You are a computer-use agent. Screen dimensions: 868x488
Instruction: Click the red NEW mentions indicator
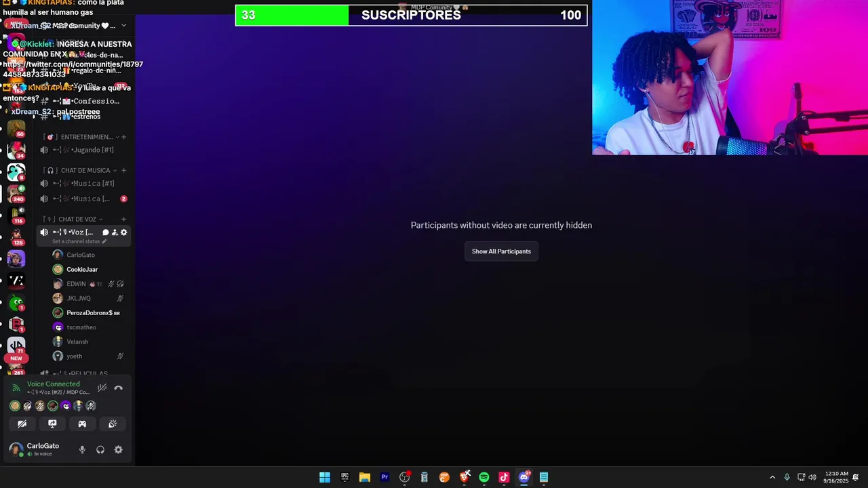coord(16,359)
